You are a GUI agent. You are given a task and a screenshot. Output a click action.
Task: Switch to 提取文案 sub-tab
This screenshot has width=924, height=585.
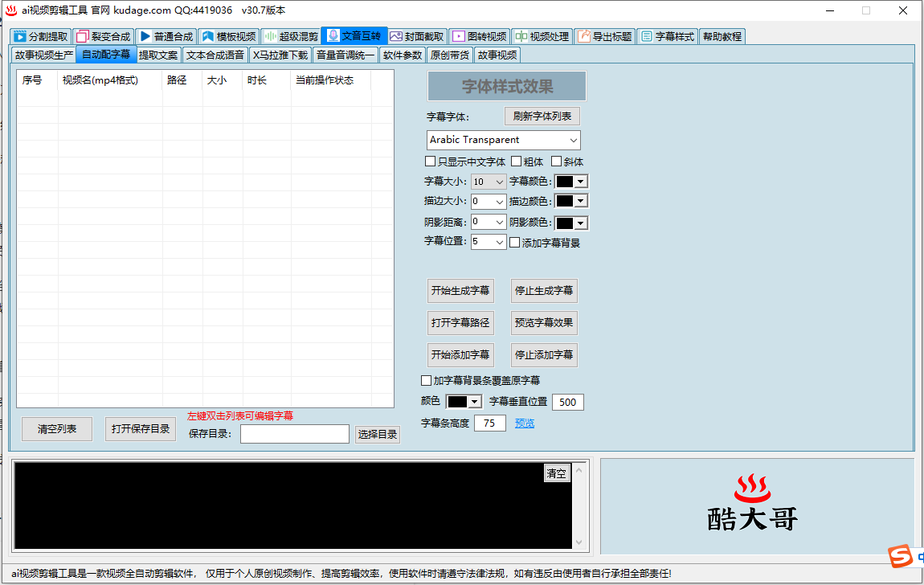(158, 55)
